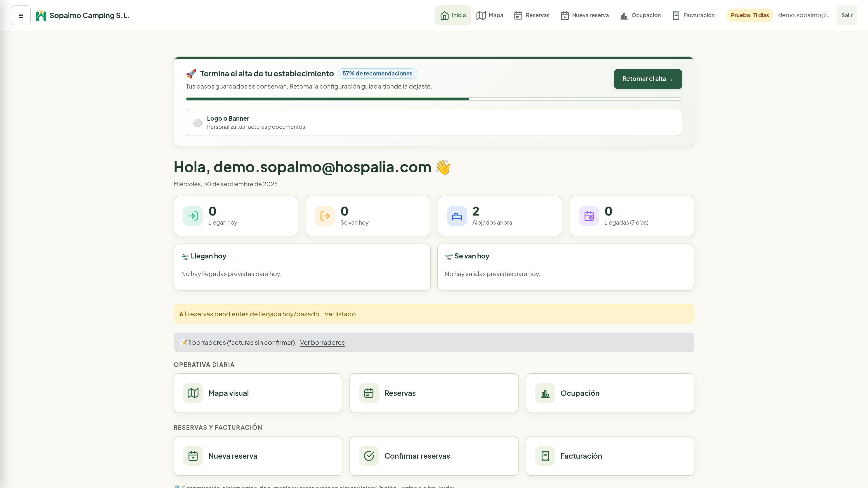Click the Miércoles, 30 de septiembre de 2026 date
This screenshot has height=488, width=868.
[x=225, y=184]
